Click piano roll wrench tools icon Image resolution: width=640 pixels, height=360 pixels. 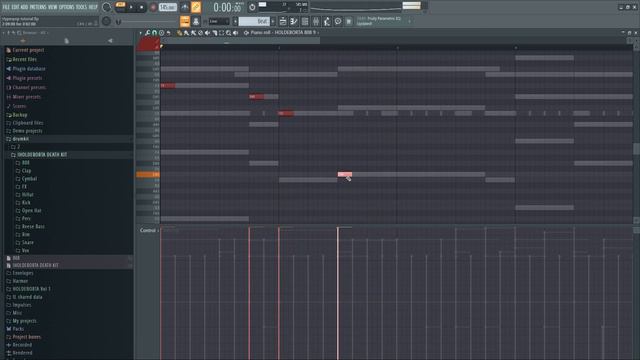[147, 33]
